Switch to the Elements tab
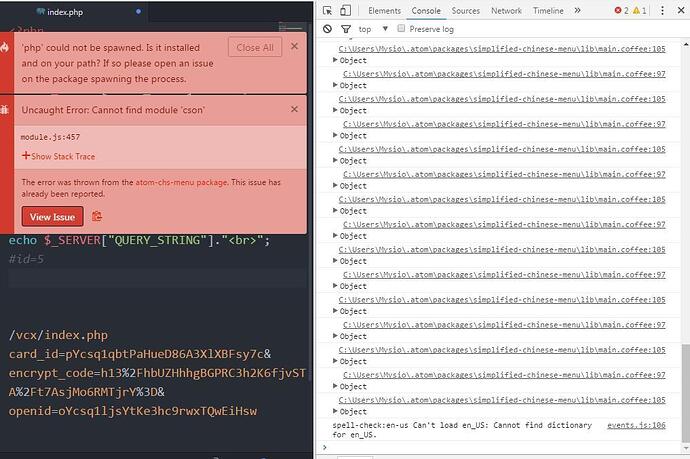690x459 pixels. coord(384,11)
